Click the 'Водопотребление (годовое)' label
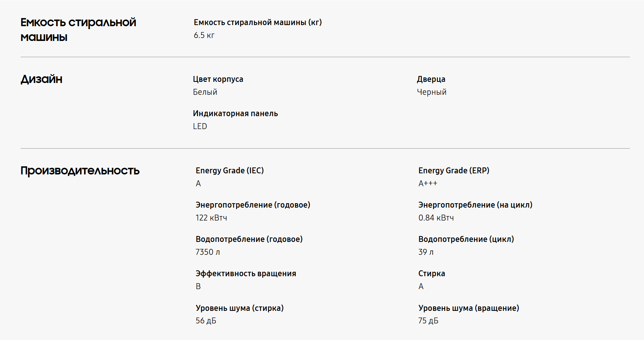Viewport: 644px width, 340px height. [x=249, y=239]
